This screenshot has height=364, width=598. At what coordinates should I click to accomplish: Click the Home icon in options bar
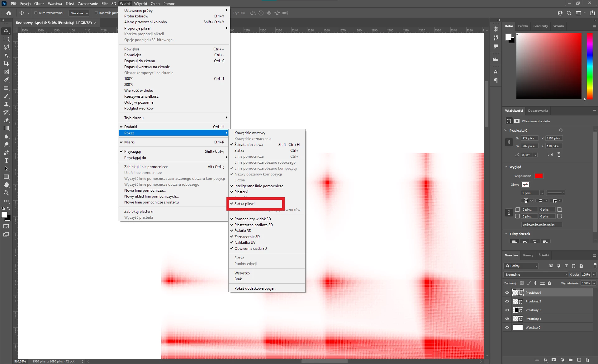[x=9, y=13]
